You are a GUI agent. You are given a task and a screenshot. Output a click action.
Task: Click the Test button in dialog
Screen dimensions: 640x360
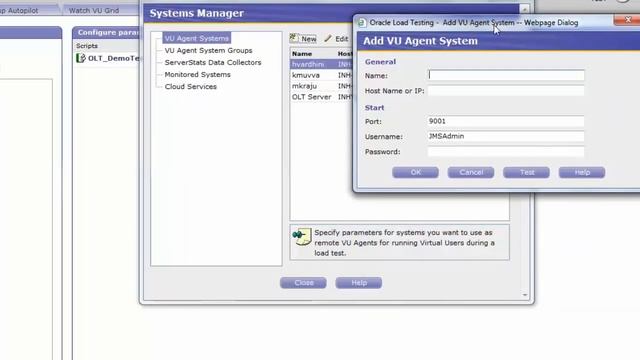(527, 172)
